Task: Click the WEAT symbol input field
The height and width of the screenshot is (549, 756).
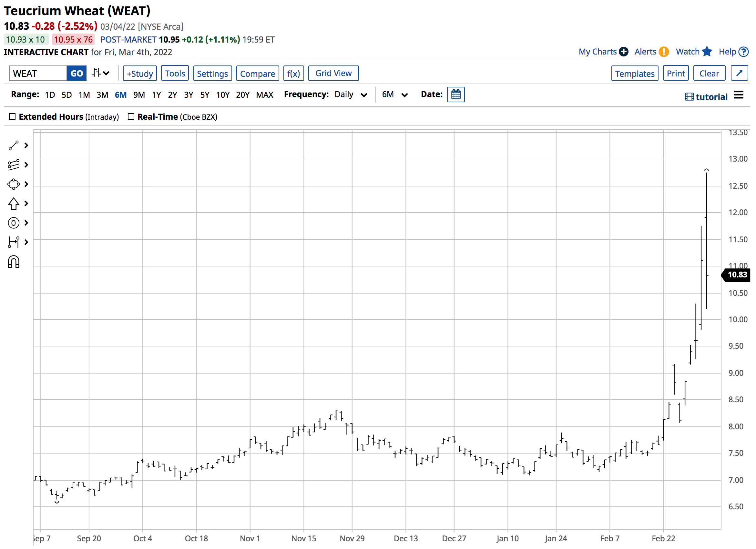Action: pyautogui.click(x=38, y=73)
